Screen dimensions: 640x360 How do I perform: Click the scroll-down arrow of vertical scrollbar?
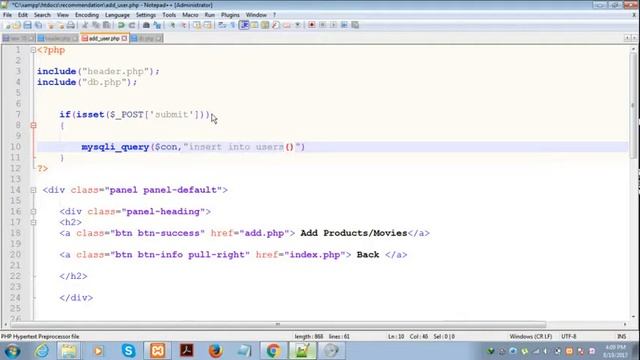point(633,316)
